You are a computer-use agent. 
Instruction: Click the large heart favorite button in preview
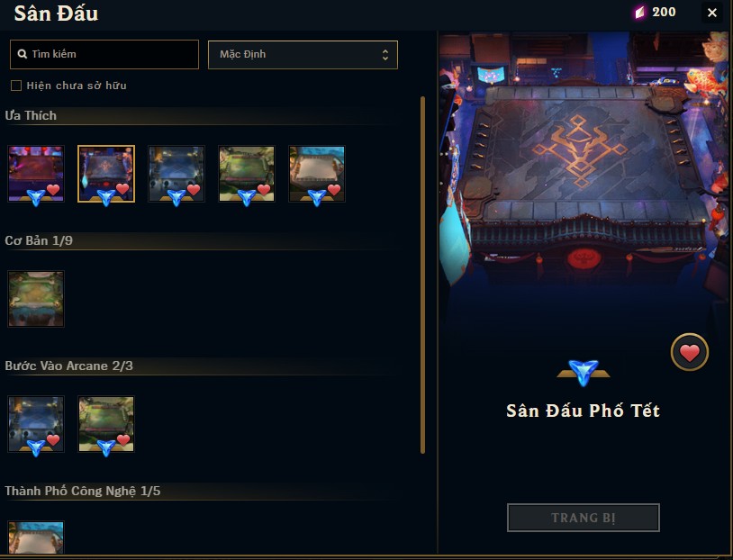(x=690, y=352)
